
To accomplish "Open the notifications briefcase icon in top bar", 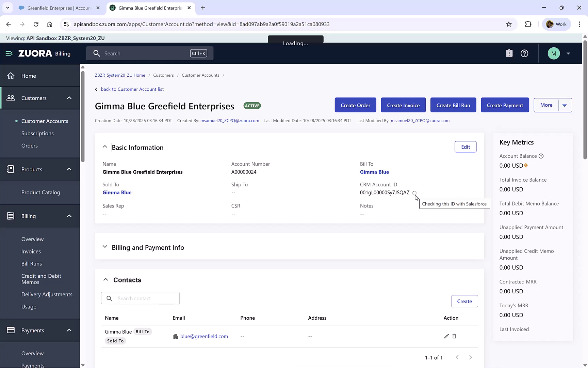I will 509,53.
